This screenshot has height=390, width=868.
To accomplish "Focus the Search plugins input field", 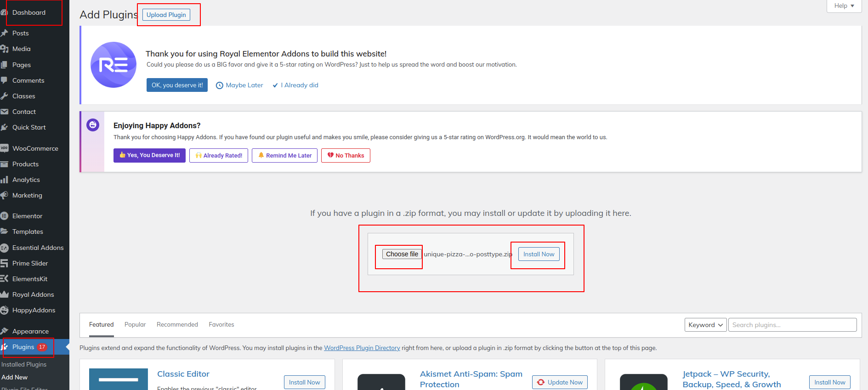I will [792, 325].
